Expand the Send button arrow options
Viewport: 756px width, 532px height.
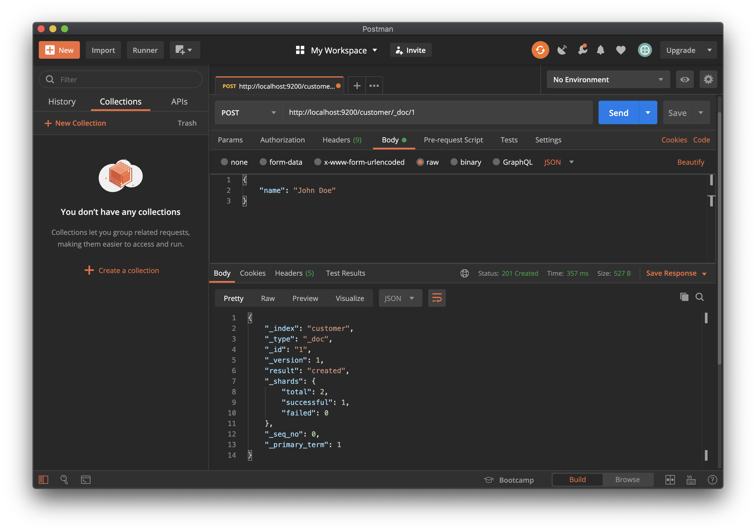pyautogui.click(x=648, y=112)
